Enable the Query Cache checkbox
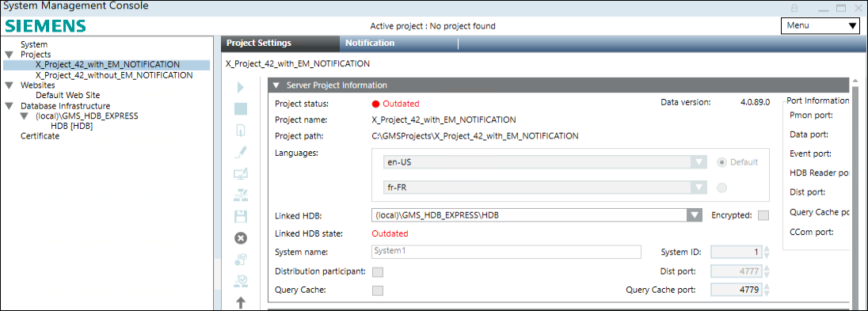Screen dimensions: 868x311 click(x=378, y=290)
